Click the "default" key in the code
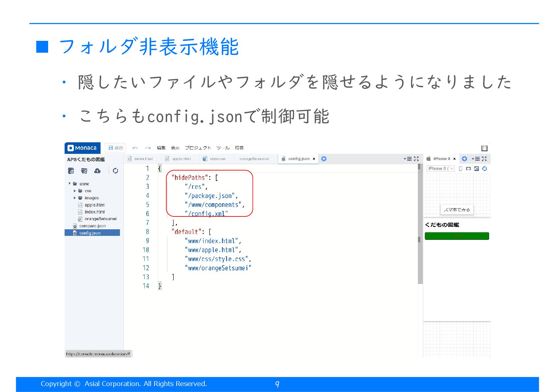The width and height of the screenshot is (555, 392). pos(187,232)
